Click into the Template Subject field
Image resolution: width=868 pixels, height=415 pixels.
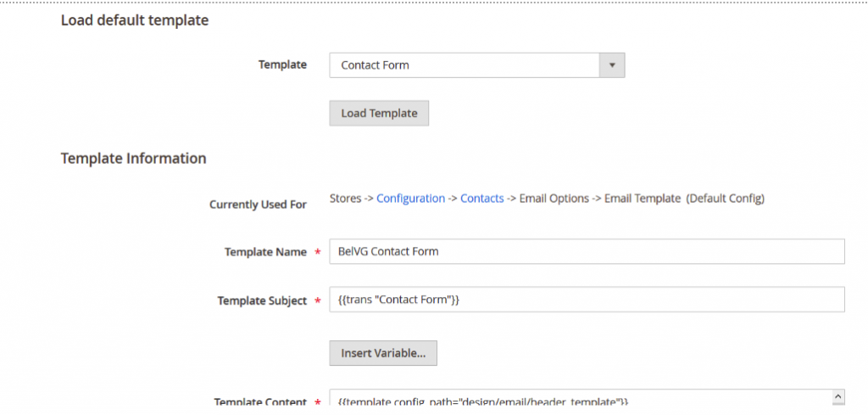click(587, 300)
